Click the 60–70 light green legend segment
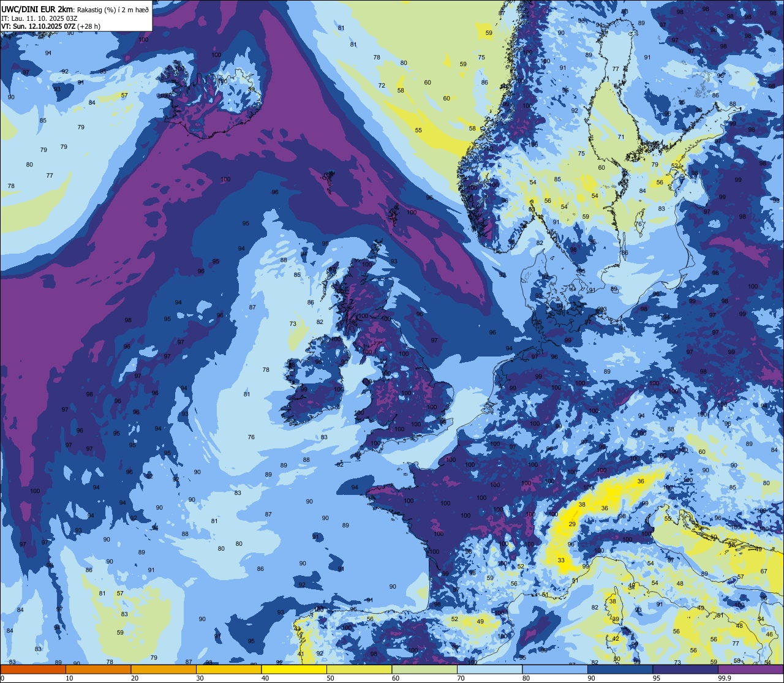This screenshot has height=683, width=784. 424,670
